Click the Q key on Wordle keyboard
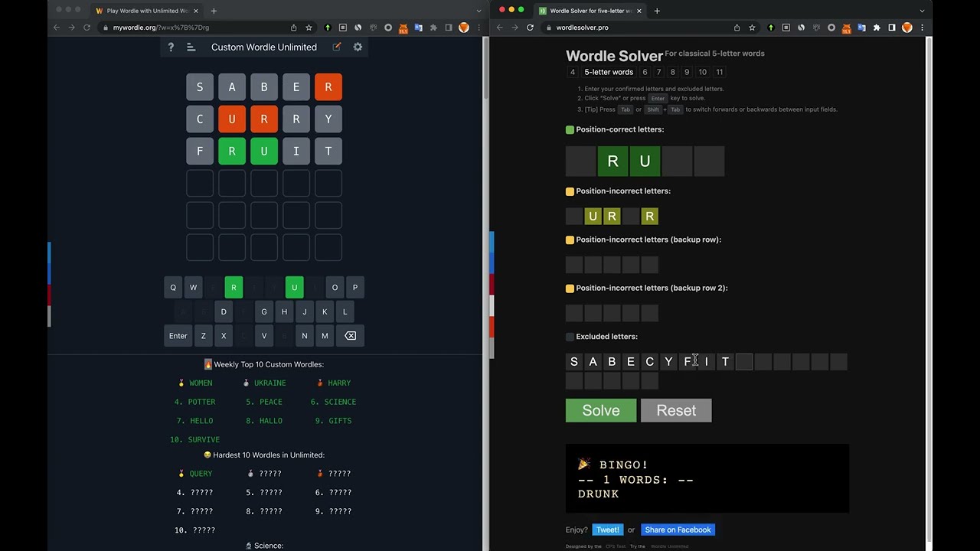 pos(173,287)
